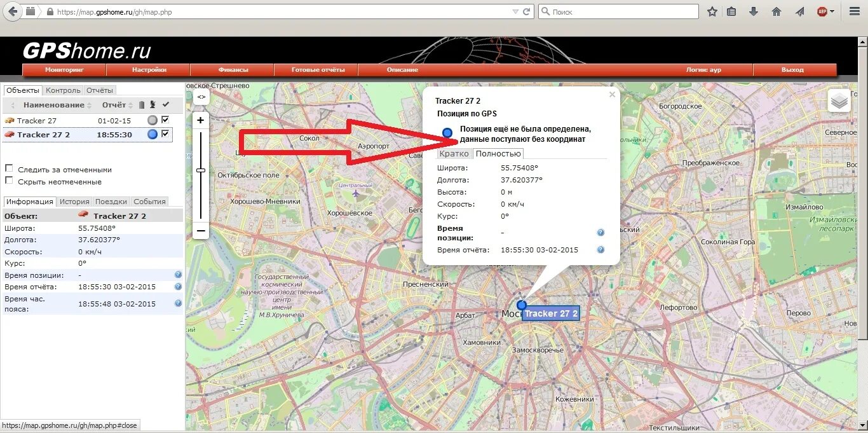Click the gray status circle of Tracker 27
This screenshot has width=868, height=433.
[153, 120]
